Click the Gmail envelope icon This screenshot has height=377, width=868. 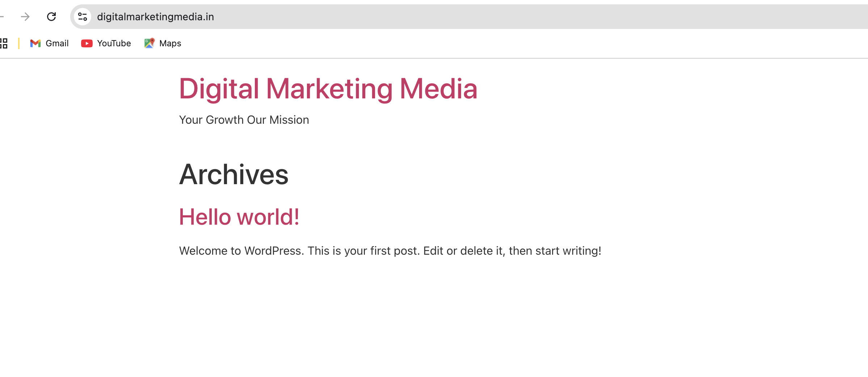click(x=35, y=43)
